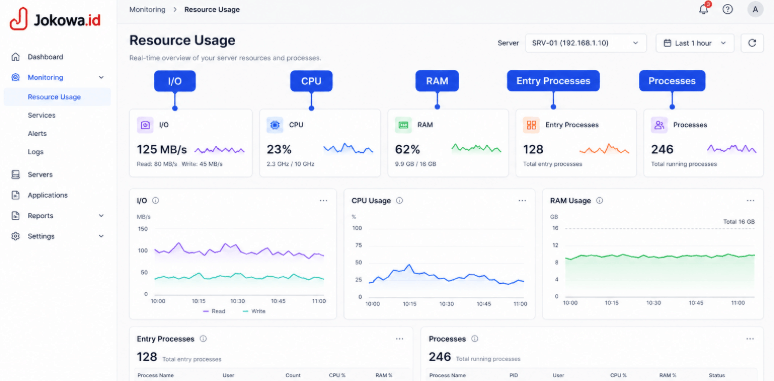
Task: Click the RAM card sparkline
Action: pos(476,148)
